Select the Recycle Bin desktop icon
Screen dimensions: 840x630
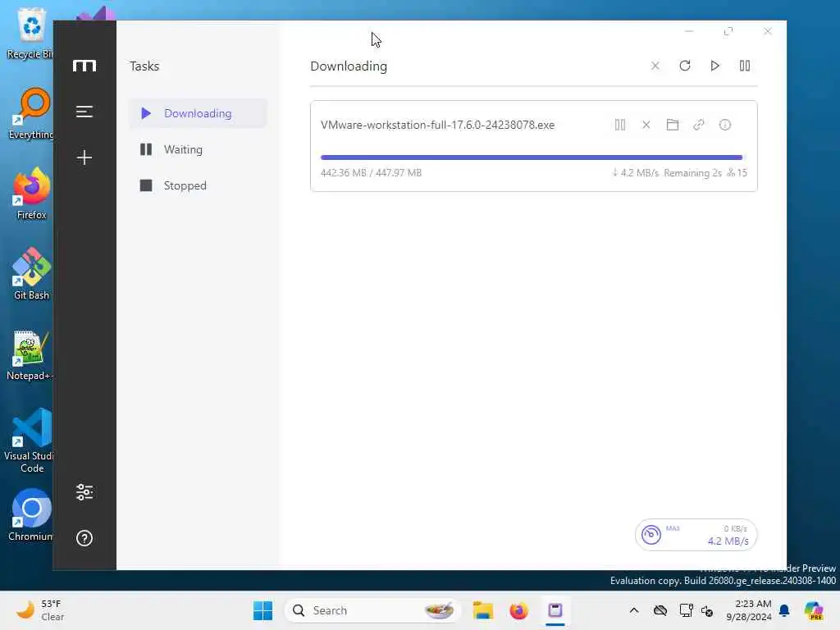(x=31, y=33)
